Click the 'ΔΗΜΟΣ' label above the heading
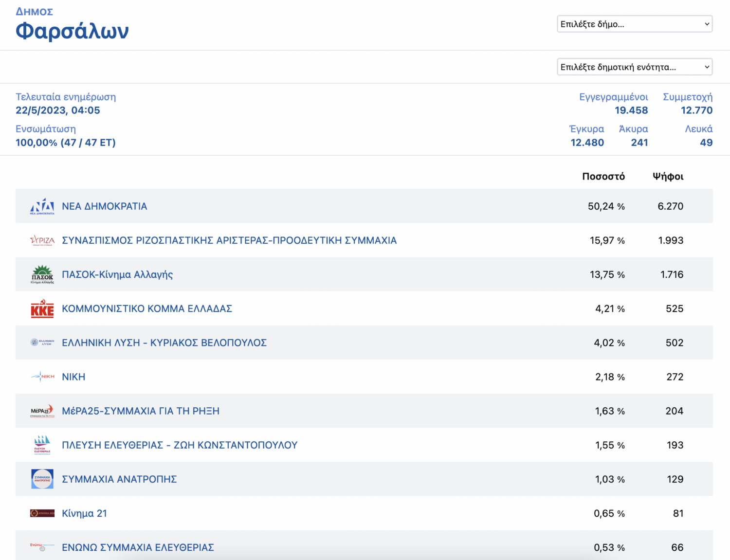Screen dimensions: 730x560 [x=34, y=12]
